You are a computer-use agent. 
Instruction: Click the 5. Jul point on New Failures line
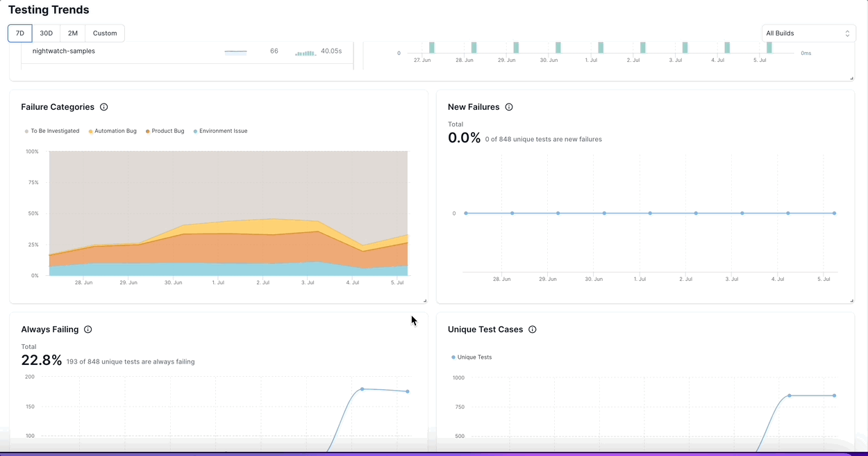click(x=833, y=213)
